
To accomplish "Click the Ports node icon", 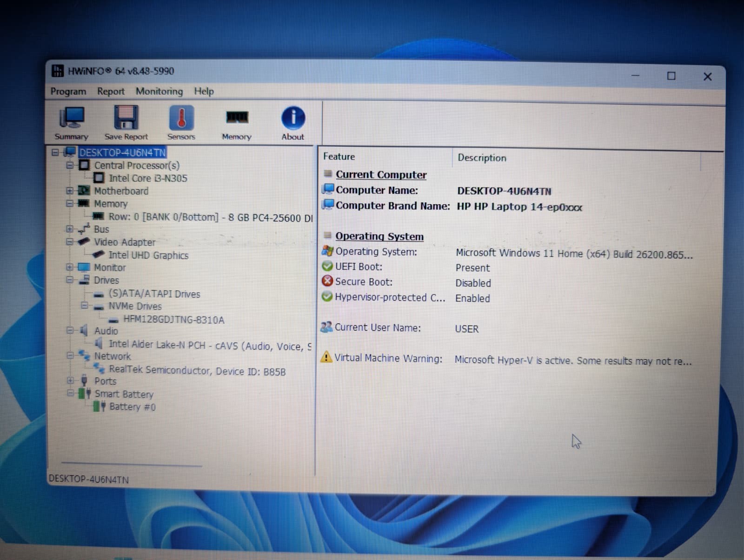I will [85, 380].
